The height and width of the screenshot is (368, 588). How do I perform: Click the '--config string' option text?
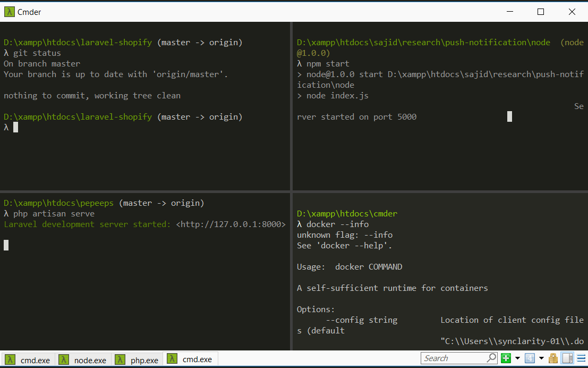point(362,320)
